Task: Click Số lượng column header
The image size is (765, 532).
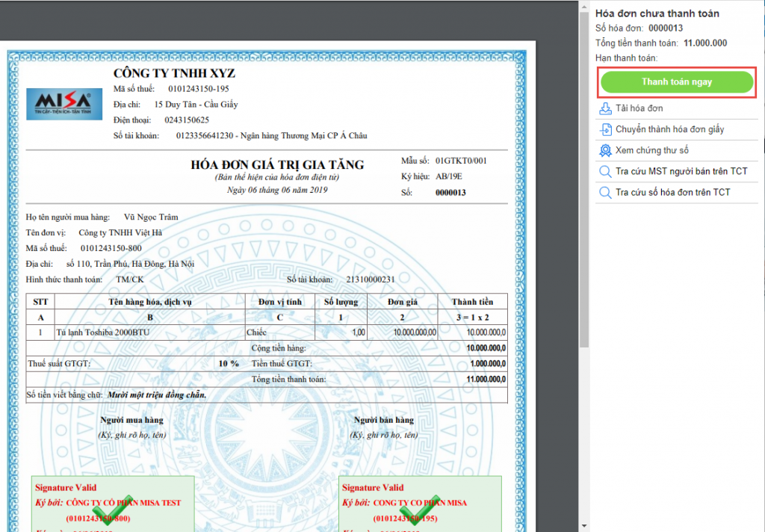Action: [341, 302]
